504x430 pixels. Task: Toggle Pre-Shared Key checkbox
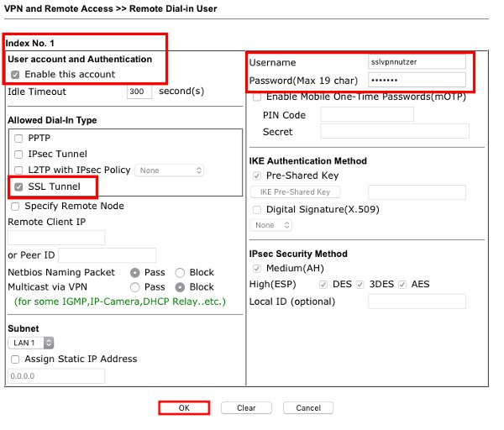click(257, 176)
